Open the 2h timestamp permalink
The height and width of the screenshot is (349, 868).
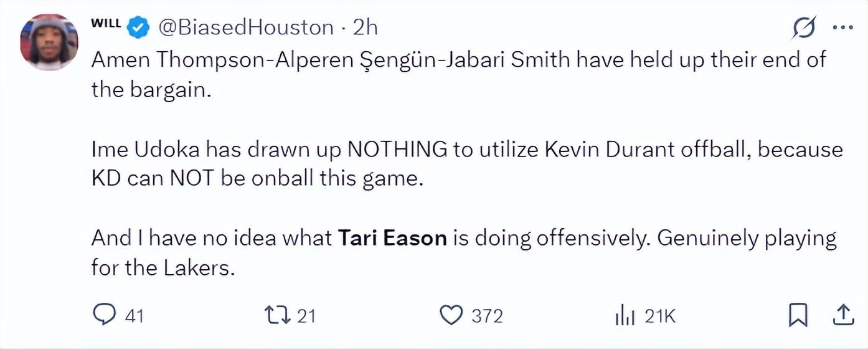coord(365,27)
